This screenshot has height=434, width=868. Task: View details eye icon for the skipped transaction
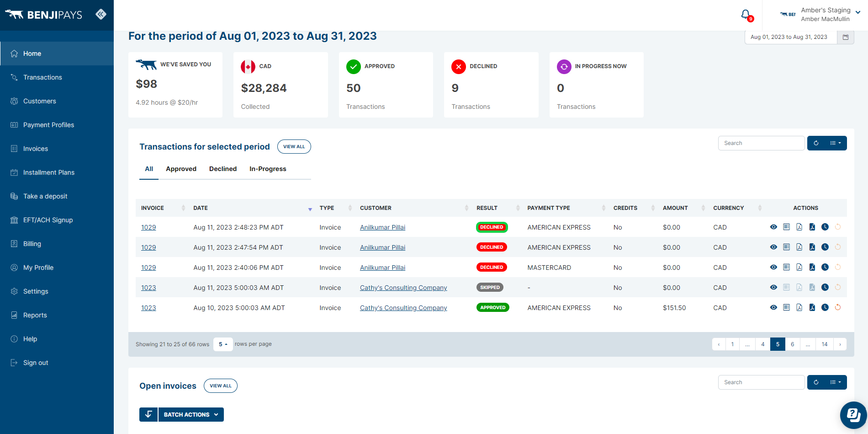click(x=773, y=287)
